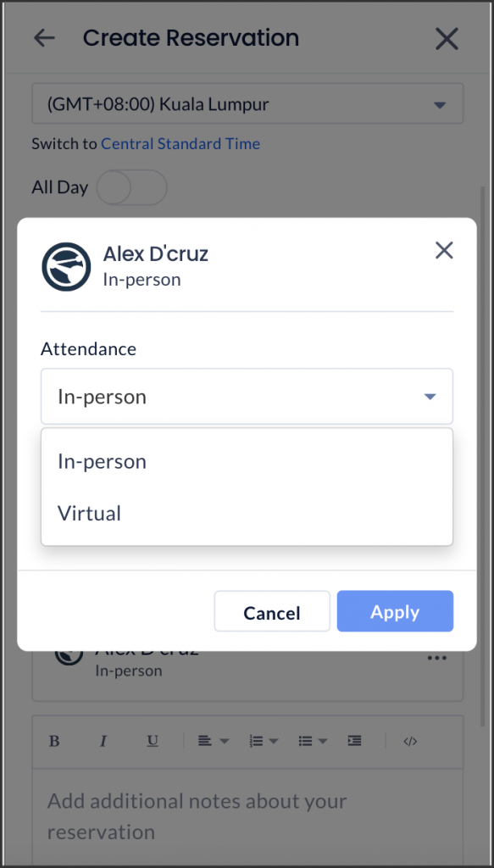Apply italic formatting in notes toolbar
The width and height of the screenshot is (494, 868).
tap(103, 741)
